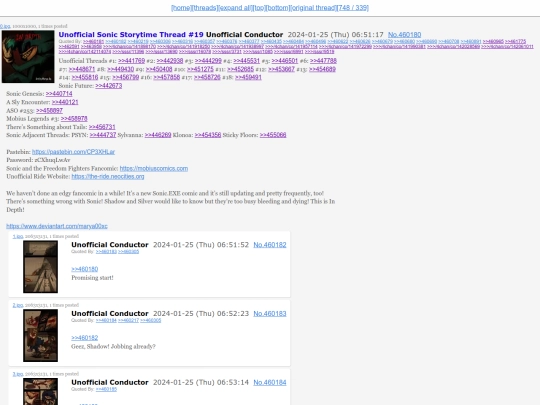Follow the Unofficial Thread #14 link

(85, 77)
